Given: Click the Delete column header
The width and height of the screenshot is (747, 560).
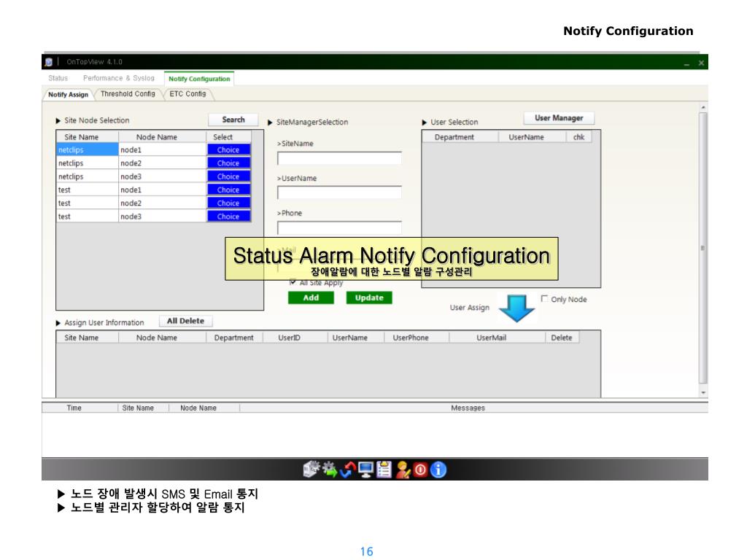Looking at the screenshot, I should coord(562,337).
